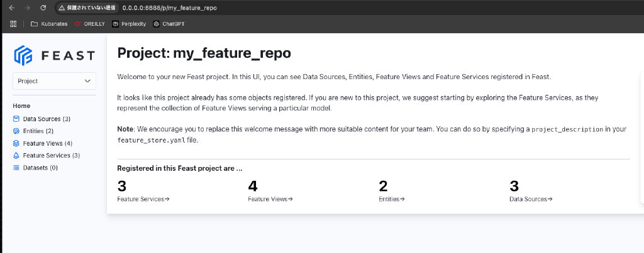Open the Kubanates bookmark folder

49,24
